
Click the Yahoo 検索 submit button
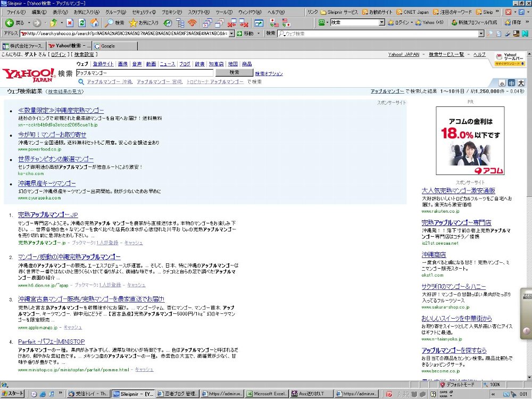pos(234,72)
